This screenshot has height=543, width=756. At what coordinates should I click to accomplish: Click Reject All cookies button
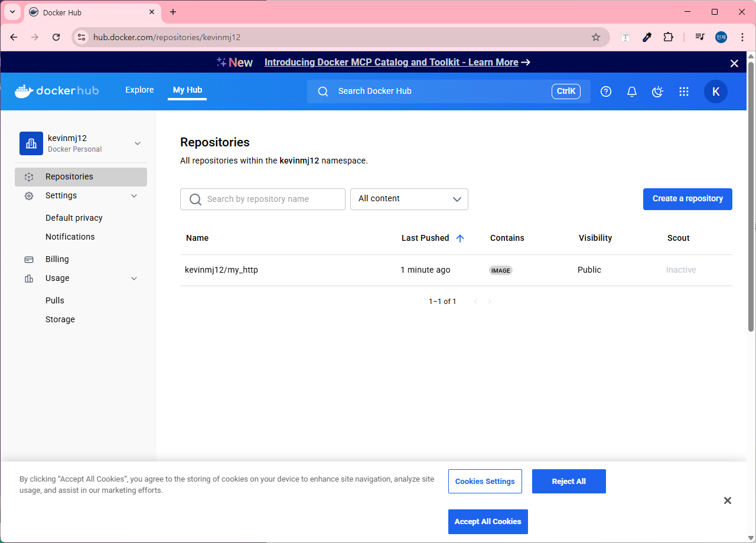569,482
